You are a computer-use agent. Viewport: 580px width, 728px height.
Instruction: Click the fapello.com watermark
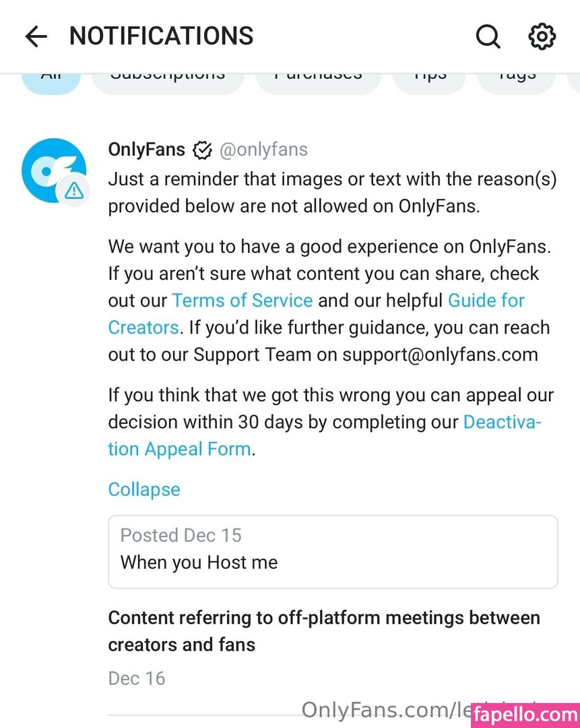526,714
